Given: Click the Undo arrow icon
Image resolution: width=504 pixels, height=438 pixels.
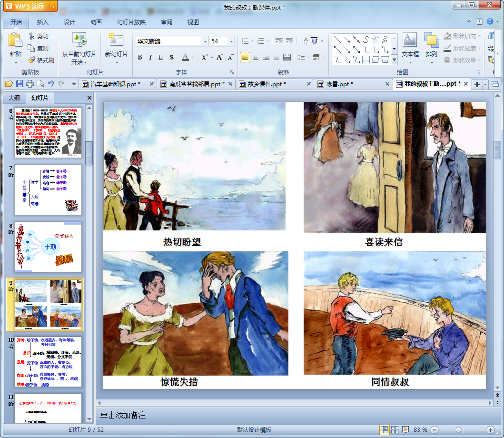Looking at the screenshot, I should point(51,84).
